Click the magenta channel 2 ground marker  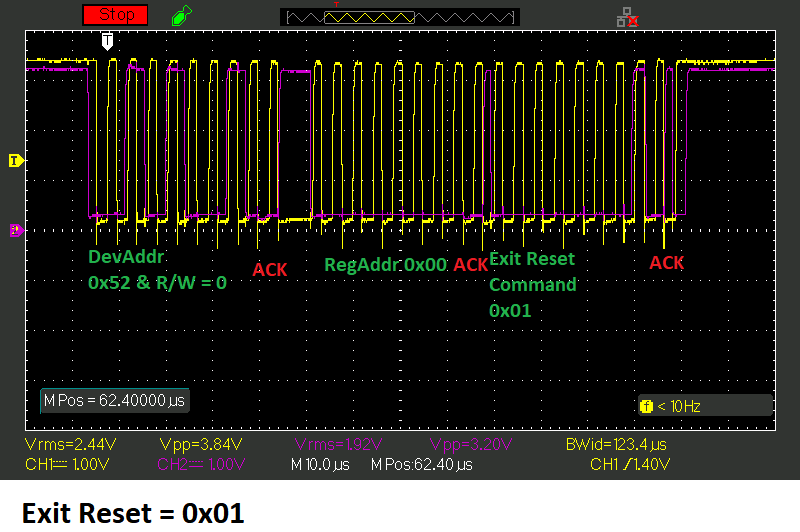tap(16, 230)
